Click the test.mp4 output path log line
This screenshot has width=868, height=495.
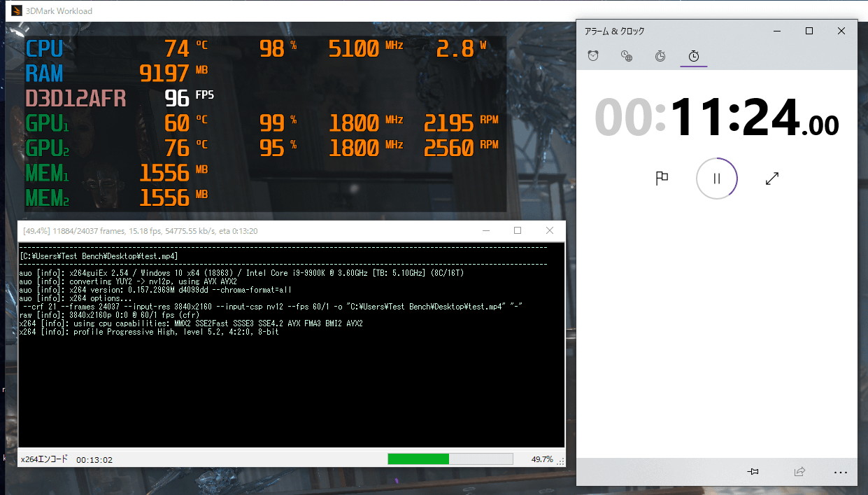pyautogui.click(x=99, y=256)
